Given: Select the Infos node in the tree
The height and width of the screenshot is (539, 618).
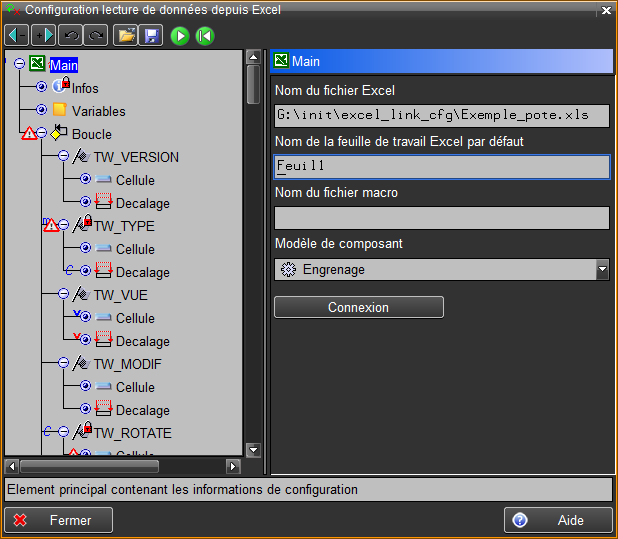Looking at the screenshot, I should click(x=85, y=88).
